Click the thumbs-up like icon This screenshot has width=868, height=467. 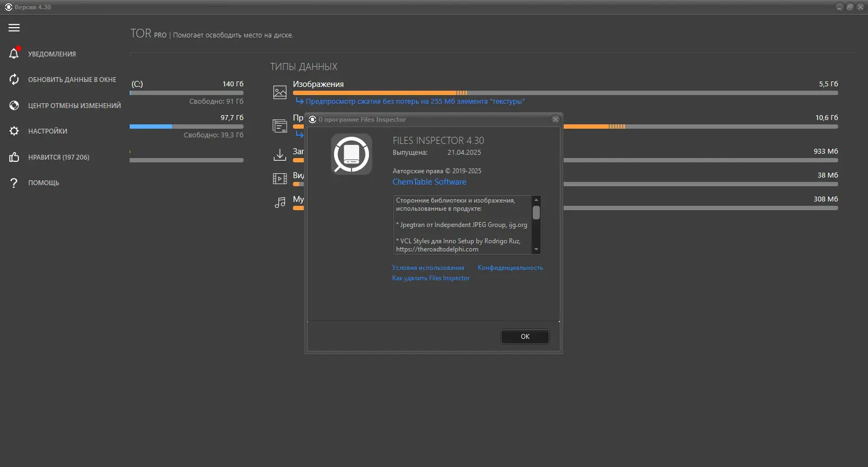(x=14, y=157)
